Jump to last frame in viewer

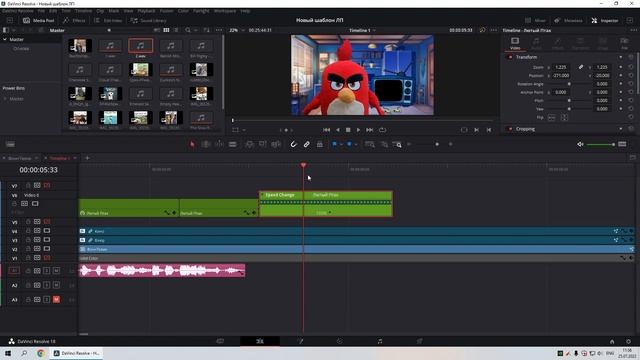coord(369,130)
